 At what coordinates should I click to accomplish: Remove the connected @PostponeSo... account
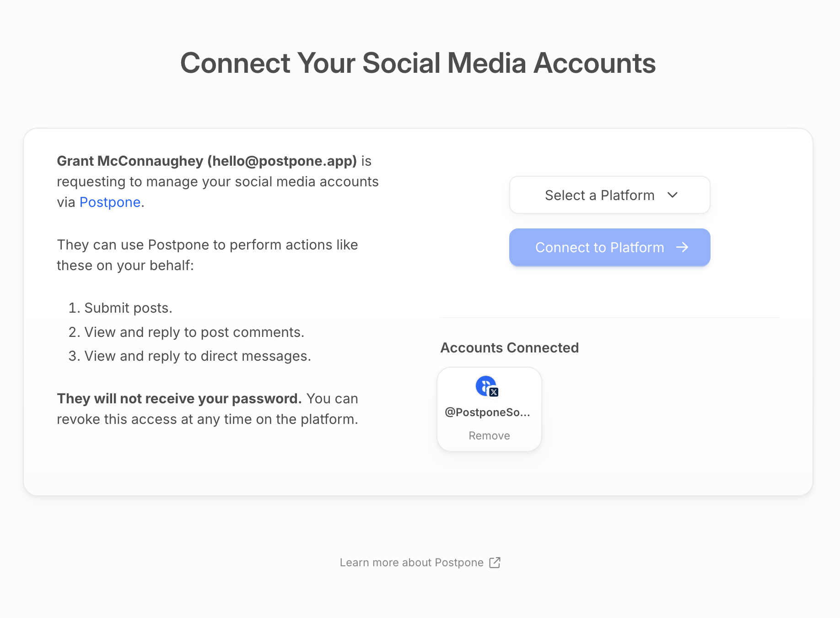coord(489,435)
